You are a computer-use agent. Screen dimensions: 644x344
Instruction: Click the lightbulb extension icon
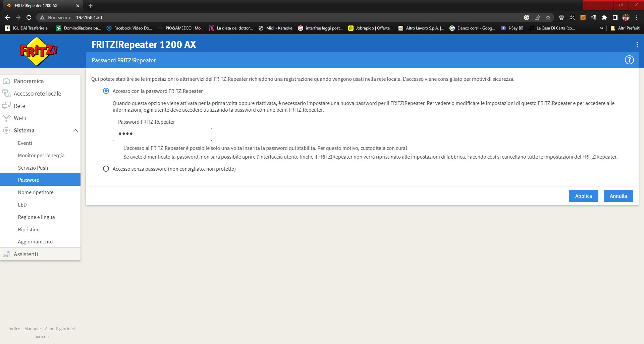(x=561, y=17)
